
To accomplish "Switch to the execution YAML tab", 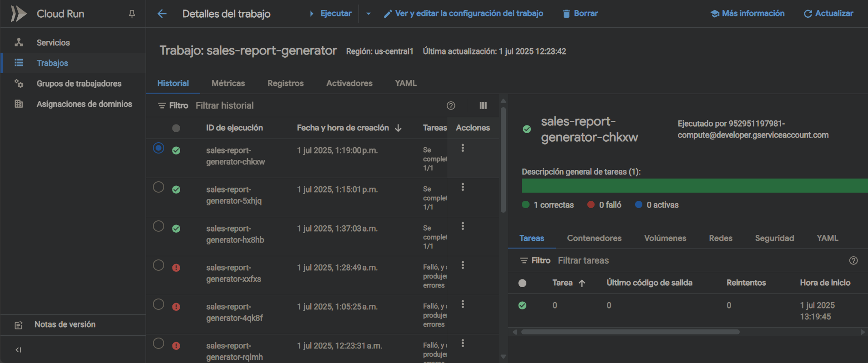I will coord(828,238).
